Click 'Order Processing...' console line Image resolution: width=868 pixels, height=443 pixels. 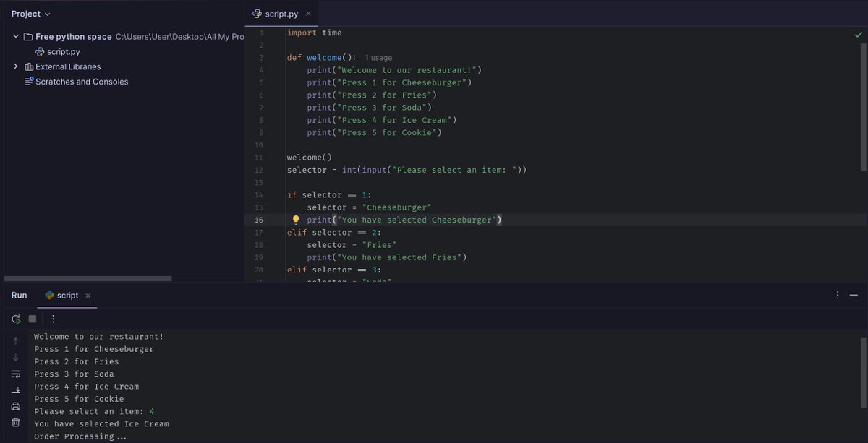[x=80, y=436]
